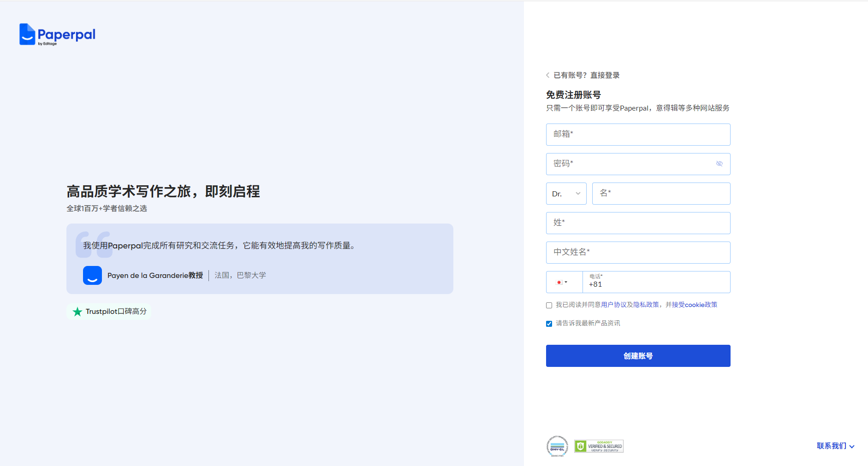Click the 全球1百万+学者信赖之选 subtitle
This screenshot has width=868, height=466.
pyautogui.click(x=107, y=208)
